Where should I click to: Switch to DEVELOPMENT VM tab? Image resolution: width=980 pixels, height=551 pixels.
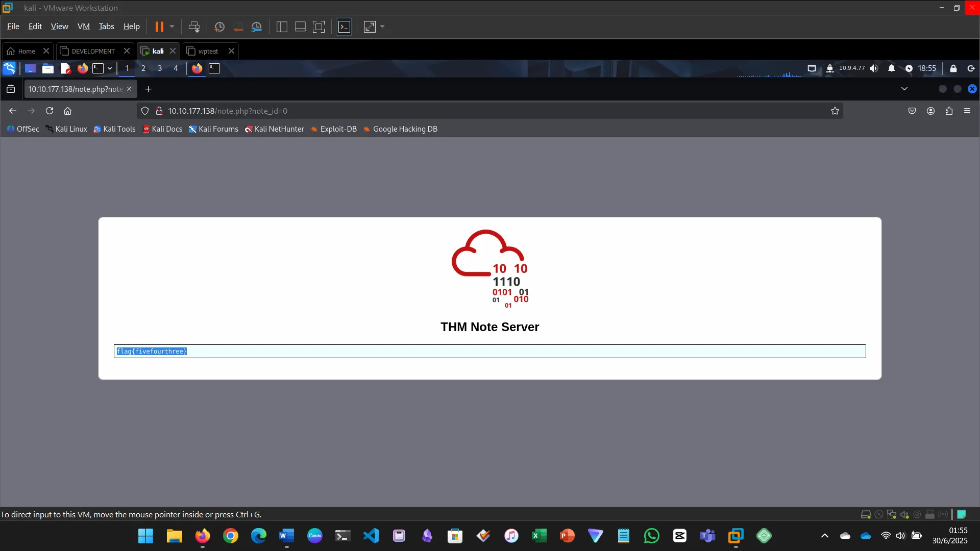[x=93, y=51]
